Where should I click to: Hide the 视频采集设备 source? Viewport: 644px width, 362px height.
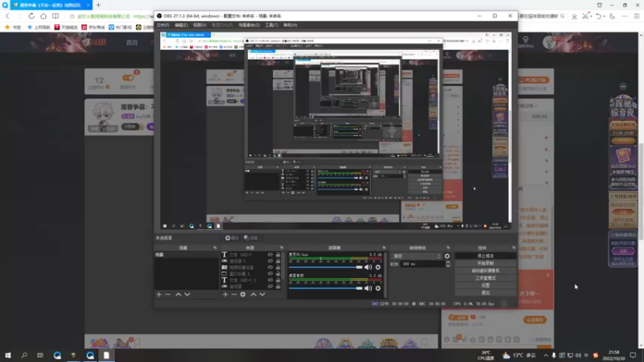(270, 267)
